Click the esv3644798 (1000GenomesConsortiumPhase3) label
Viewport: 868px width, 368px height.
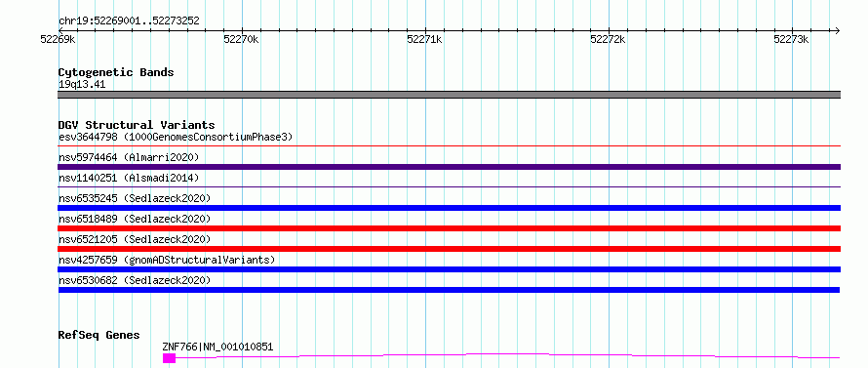click(176, 137)
